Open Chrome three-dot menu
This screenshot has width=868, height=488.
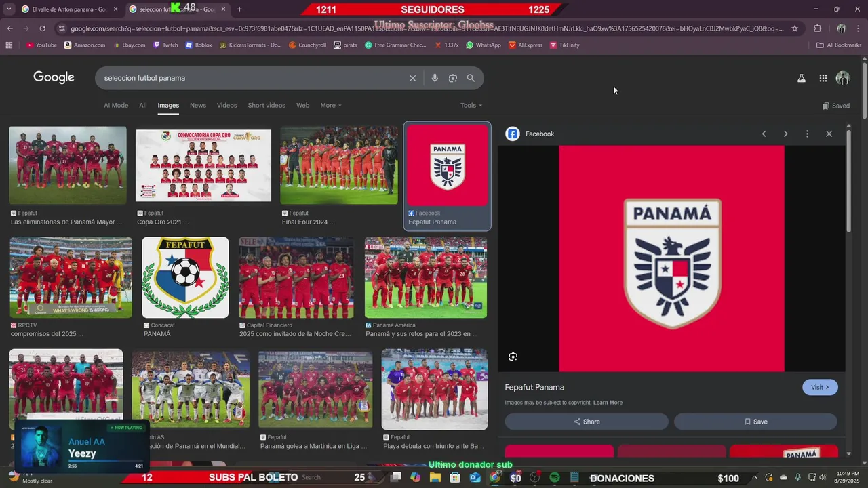pos(858,28)
